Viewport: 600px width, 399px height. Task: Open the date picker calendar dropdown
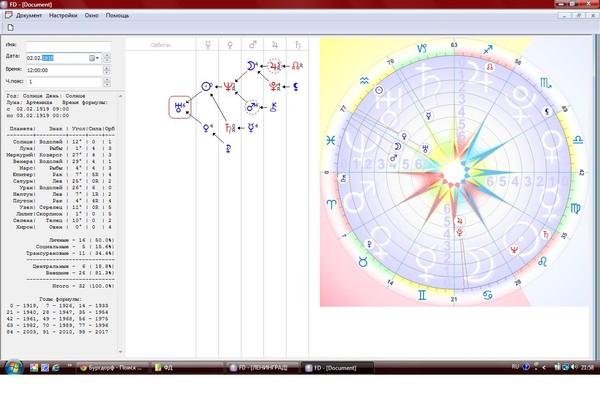pos(94,58)
